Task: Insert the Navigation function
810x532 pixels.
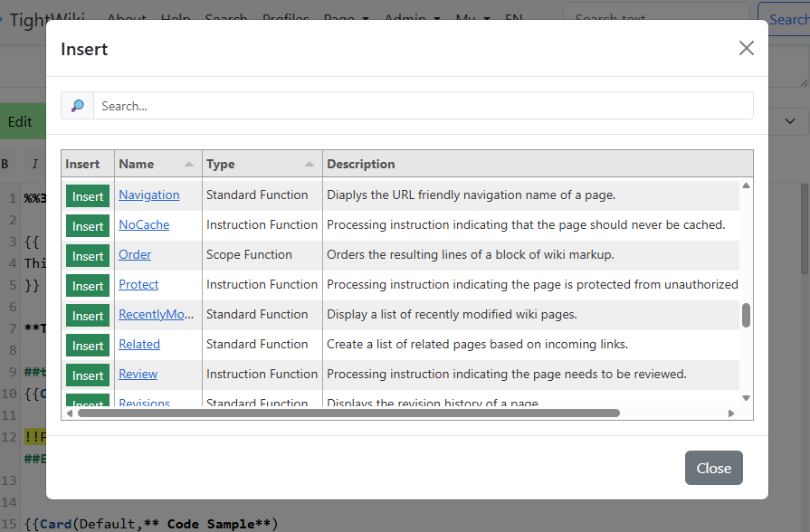Action: [x=88, y=196]
